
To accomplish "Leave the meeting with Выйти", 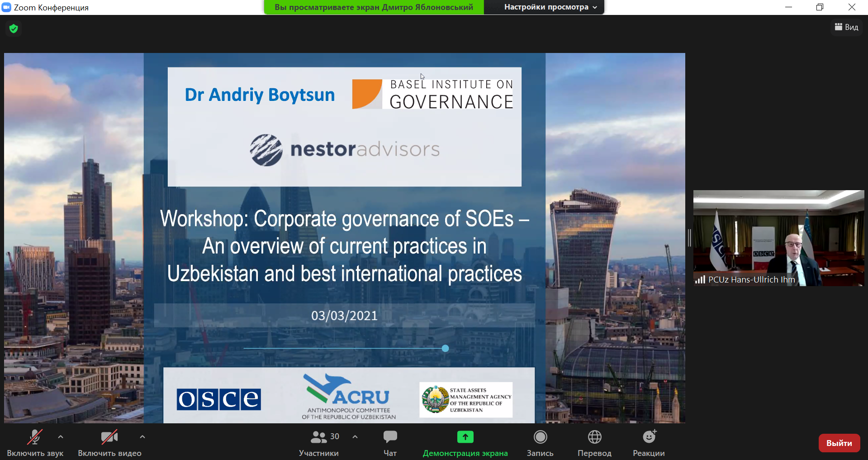I will coord(839,443).
